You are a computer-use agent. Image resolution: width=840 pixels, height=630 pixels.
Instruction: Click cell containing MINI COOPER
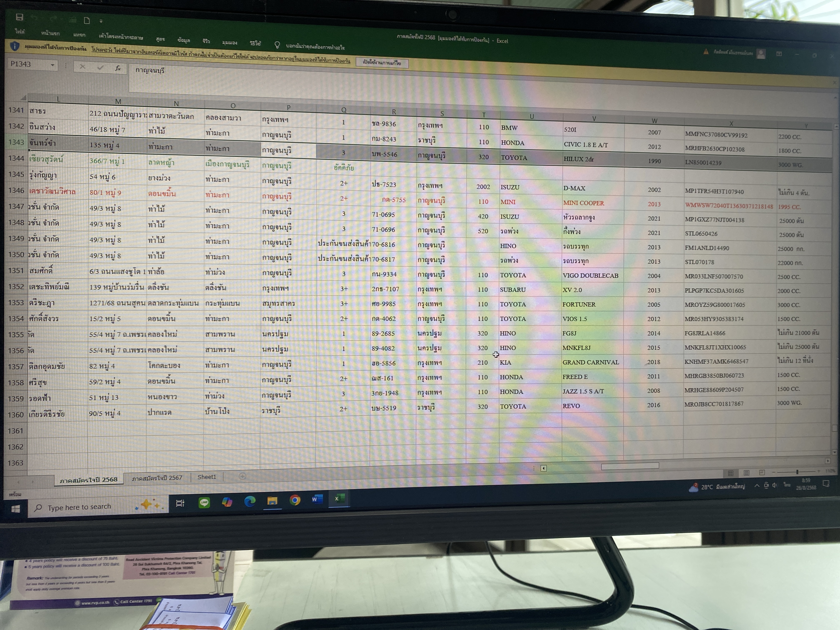click(593, 203)
